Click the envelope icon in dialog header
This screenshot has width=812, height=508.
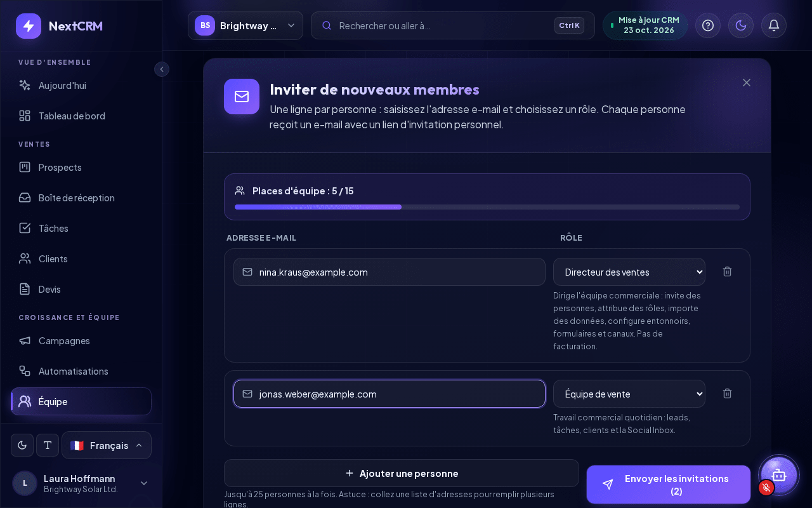coord(242,97)
